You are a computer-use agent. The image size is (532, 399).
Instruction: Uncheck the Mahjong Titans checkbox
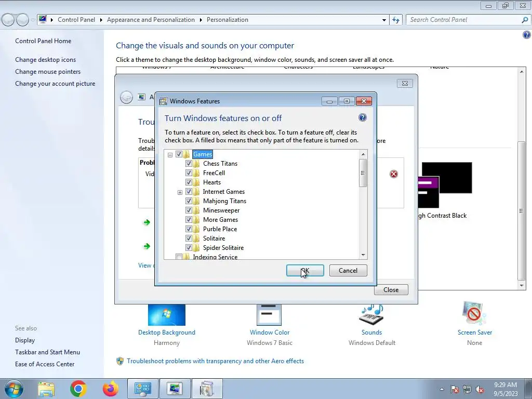tap(189, 201)
